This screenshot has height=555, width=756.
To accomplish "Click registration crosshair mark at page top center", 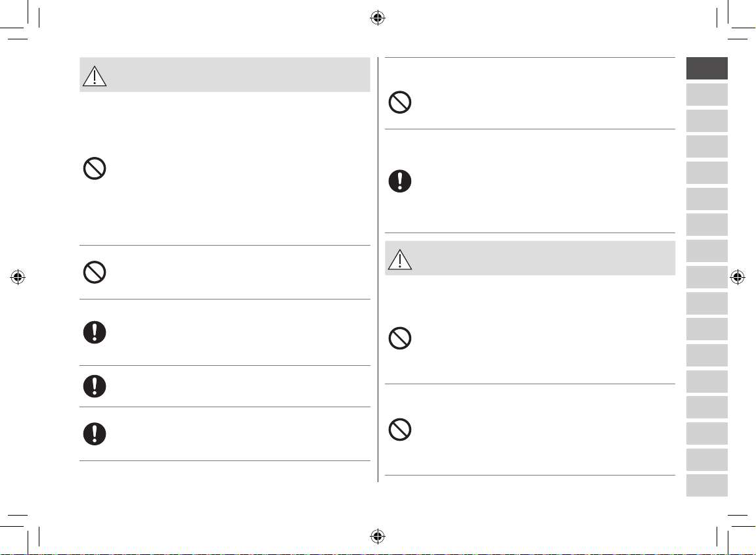I will tap(378, 18).
